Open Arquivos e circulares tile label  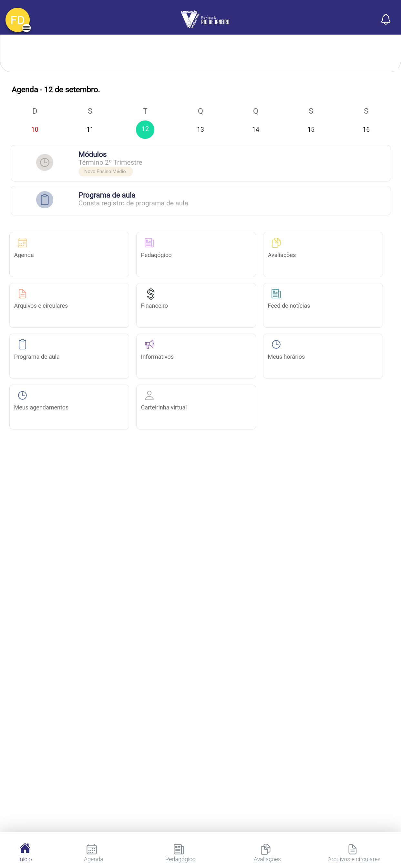click(41, 305)
